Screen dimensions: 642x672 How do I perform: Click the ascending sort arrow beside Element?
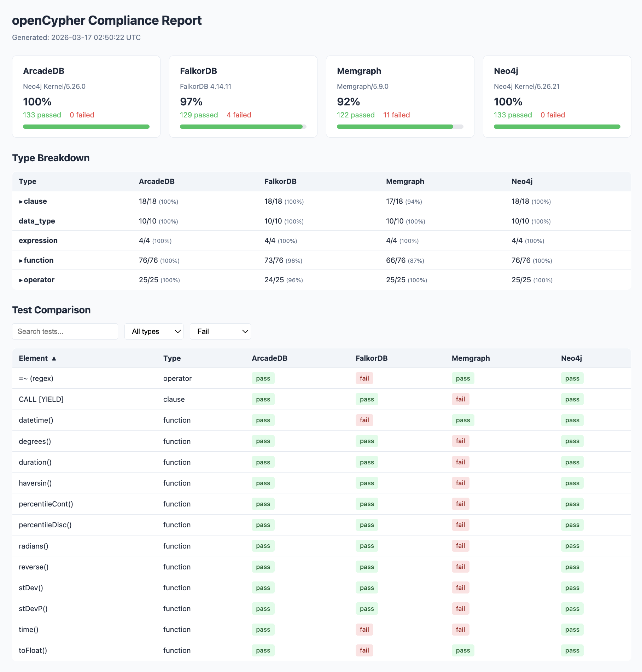pos(54,359)
